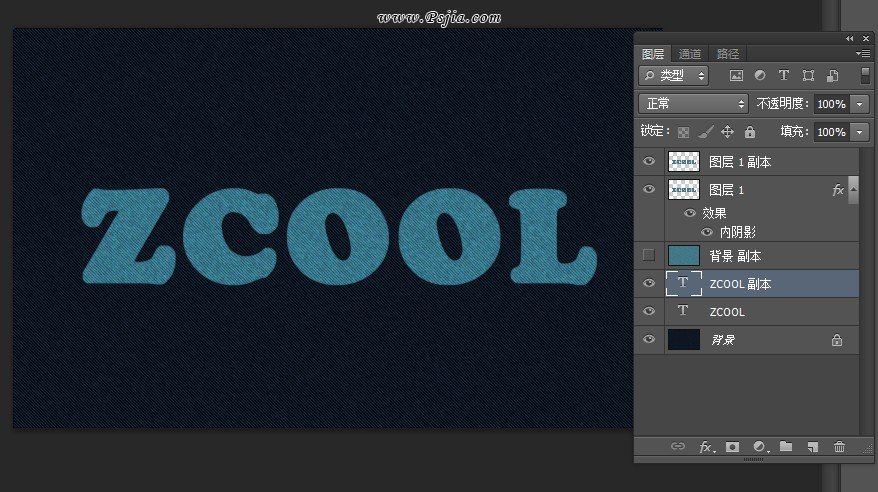Click the 不透明度 100% value field

[x=832, y=104]
